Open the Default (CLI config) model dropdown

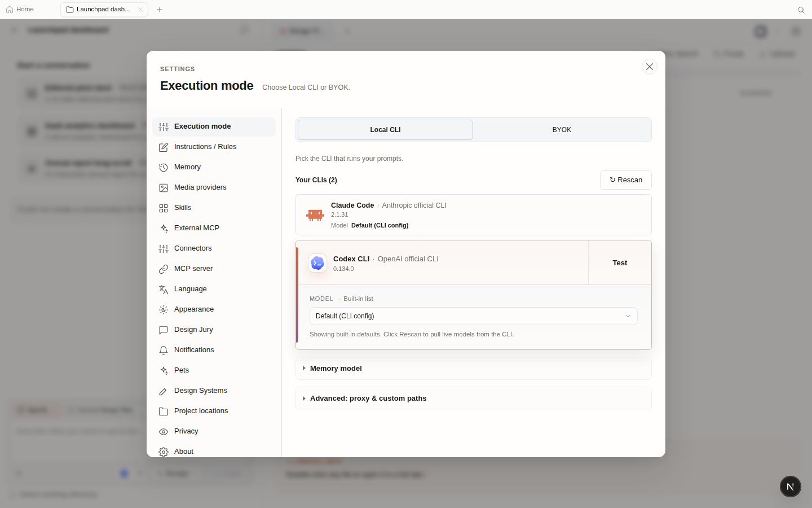pos(474,316)
